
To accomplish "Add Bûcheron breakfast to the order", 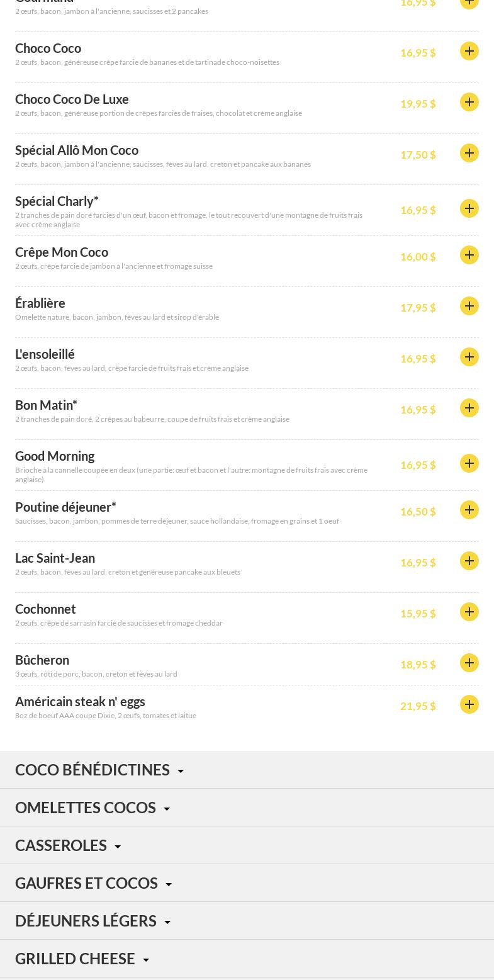I will pyautogui.click(x=469, y=663).
